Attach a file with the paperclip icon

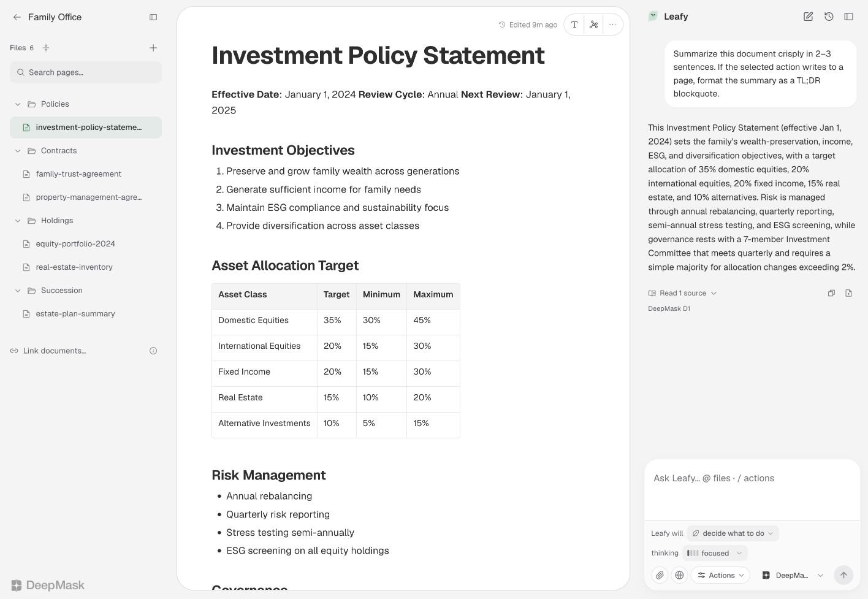[660, 575]
